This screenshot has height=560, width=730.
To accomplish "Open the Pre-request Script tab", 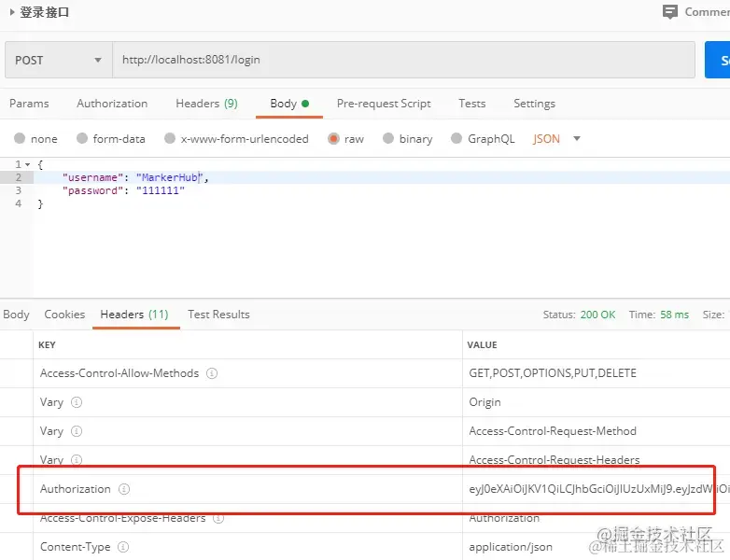I will click(x=384, y=104).
